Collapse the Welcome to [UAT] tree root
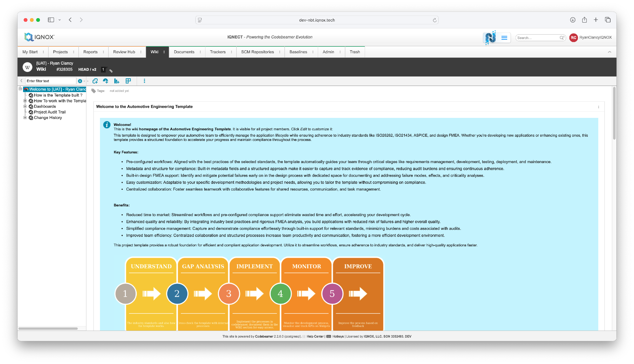Viewport: 634px width, 364px height. (x=20, y=89)
